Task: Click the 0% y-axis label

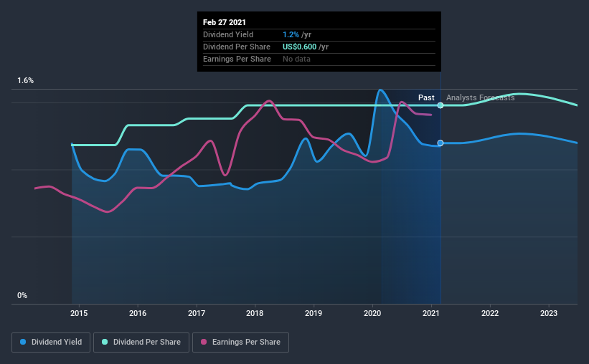Action: pyautogui.click(x=22, y=296)
